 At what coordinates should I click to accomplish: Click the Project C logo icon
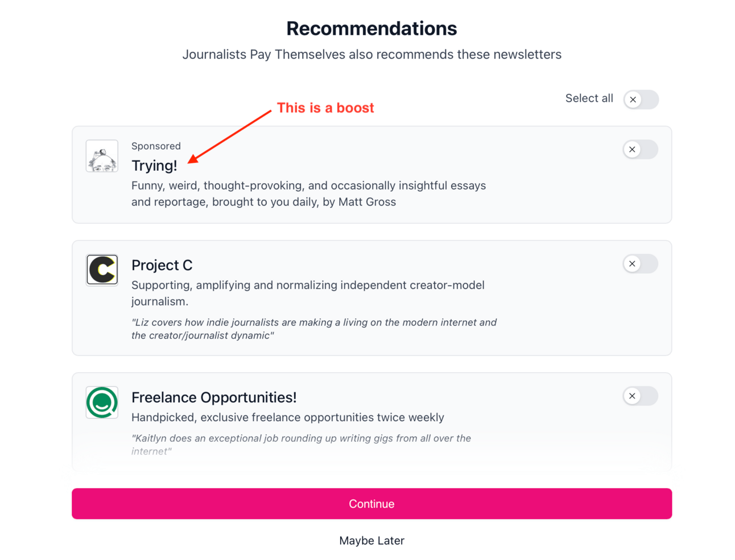(102, 270)
